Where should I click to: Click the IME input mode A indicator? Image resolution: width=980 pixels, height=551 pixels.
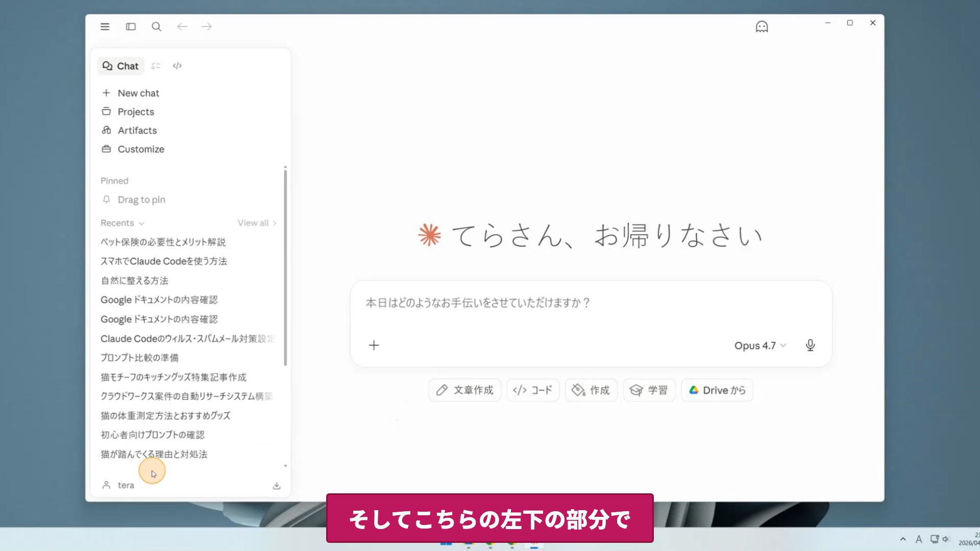point(919,539)
